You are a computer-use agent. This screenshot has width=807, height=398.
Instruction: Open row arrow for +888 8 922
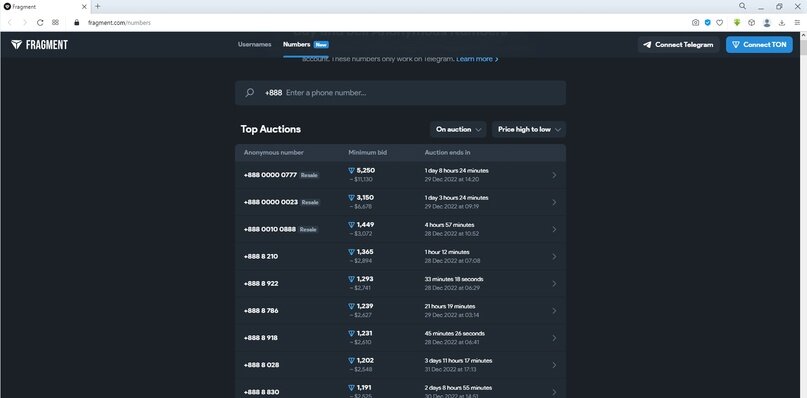pyautogui.click(x=554, y=284)
